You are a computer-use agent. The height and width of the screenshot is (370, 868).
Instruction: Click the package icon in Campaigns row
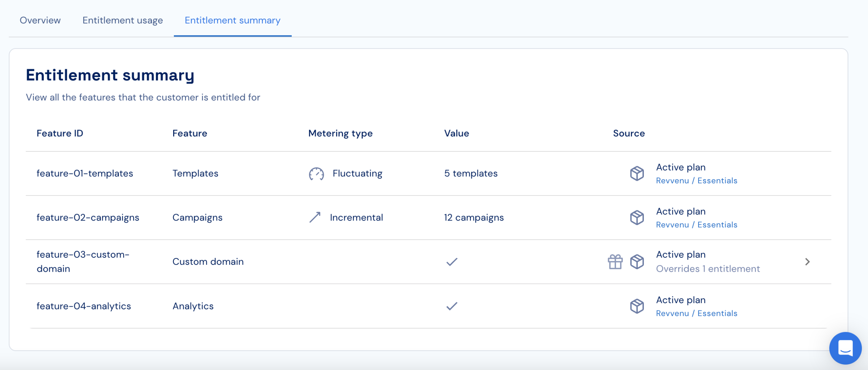coord(637,218)
